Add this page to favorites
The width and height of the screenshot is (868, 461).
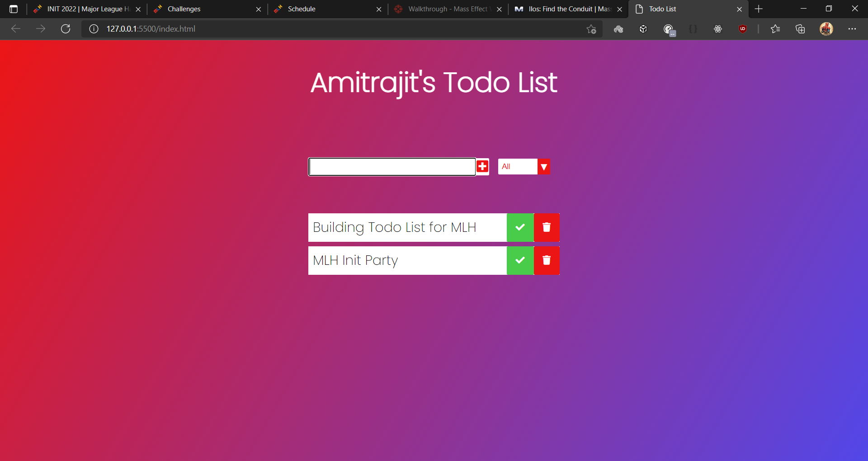point(591,29)
